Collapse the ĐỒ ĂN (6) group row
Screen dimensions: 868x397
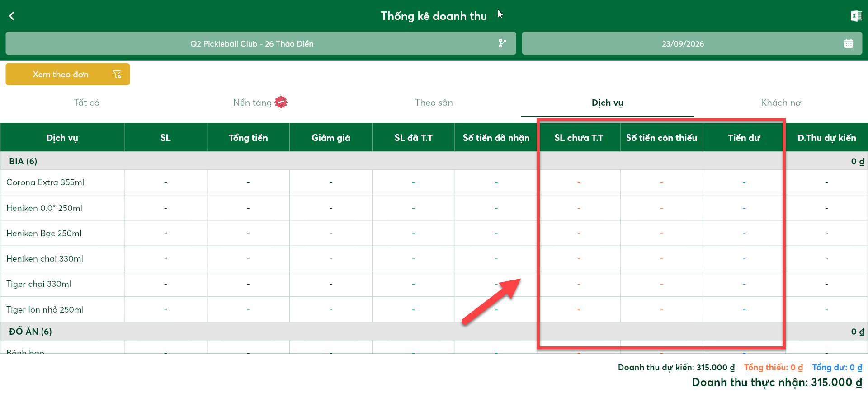[434, 332]
